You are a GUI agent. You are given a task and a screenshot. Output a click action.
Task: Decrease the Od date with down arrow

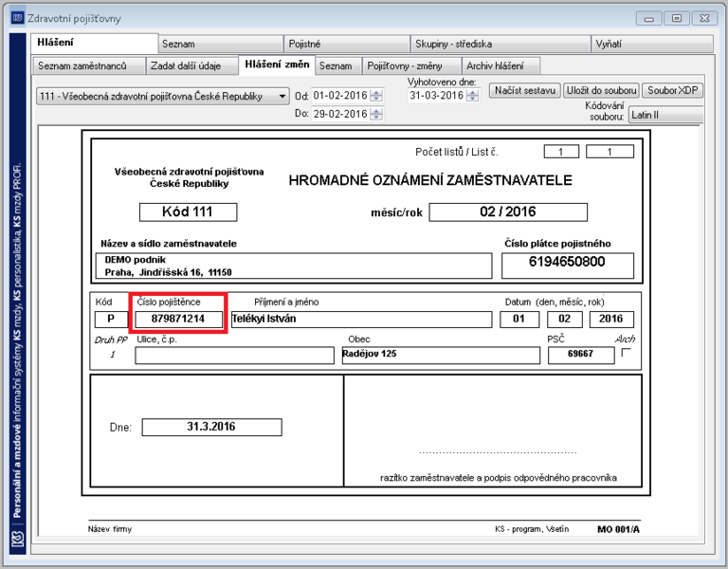click(376, 99)
